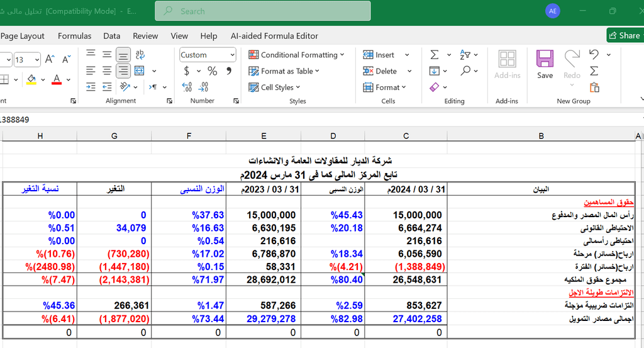Open the Custom number format dropdown
The image size is (644, 348).
208,55
